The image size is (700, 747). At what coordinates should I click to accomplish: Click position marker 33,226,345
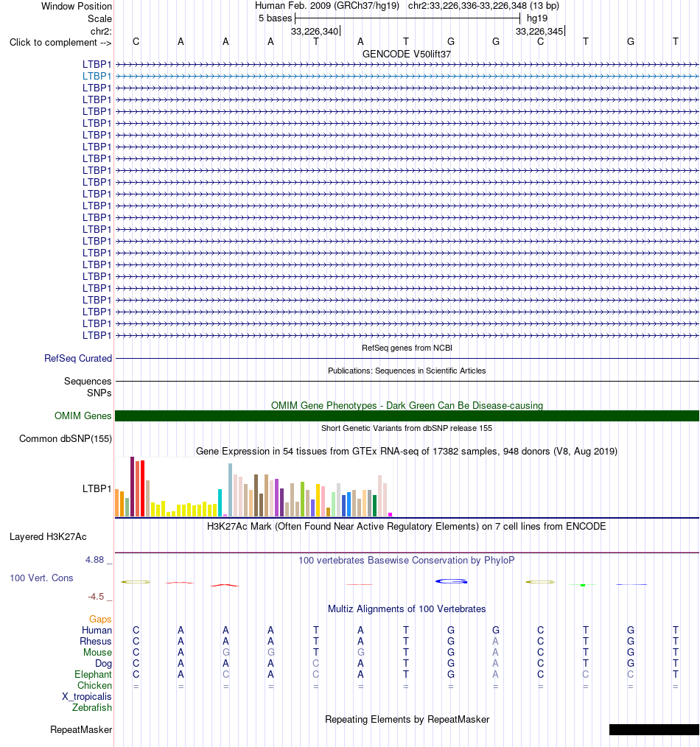539,32
